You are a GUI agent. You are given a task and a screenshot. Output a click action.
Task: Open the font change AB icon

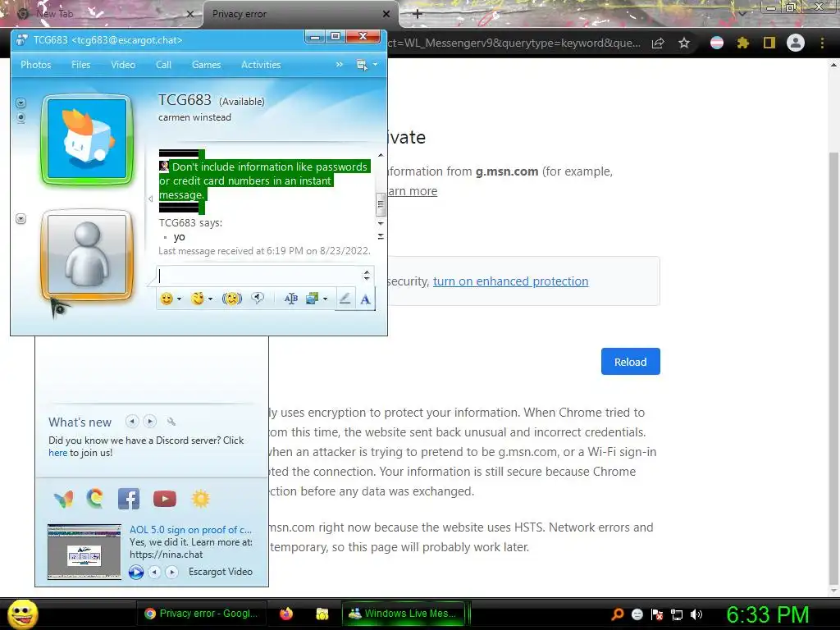click(291, 299)
